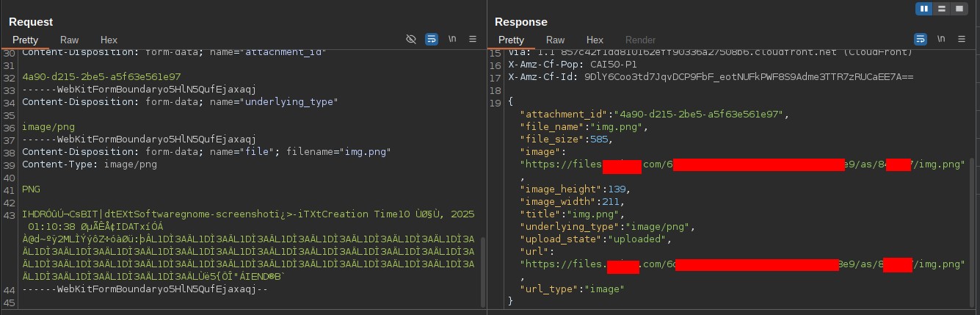Open the Hex tab in Response
Image resolution: width=980 pixels, height=315 pixels.
(x=595, y=40)
